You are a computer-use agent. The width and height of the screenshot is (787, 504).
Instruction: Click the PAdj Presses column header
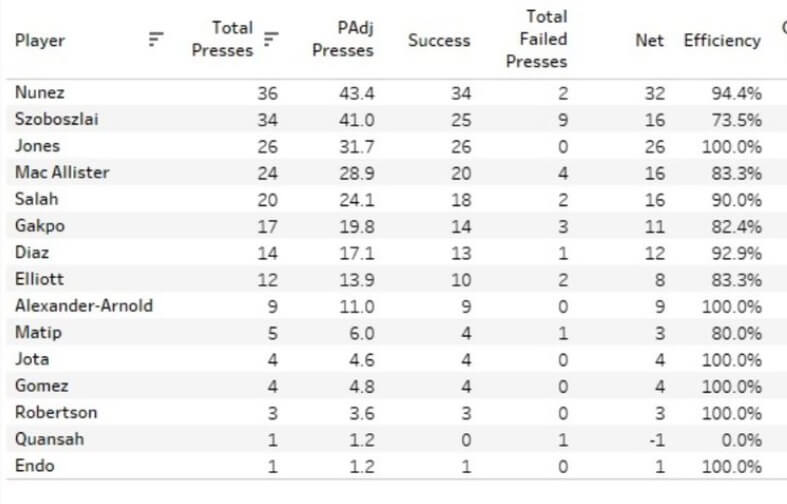point(343,39)
